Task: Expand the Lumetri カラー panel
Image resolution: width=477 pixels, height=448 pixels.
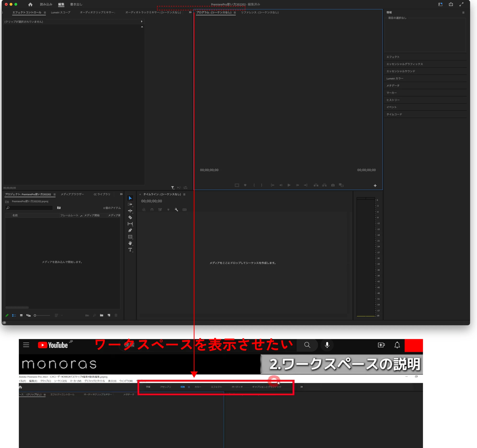Action: (x=395, y=78)
